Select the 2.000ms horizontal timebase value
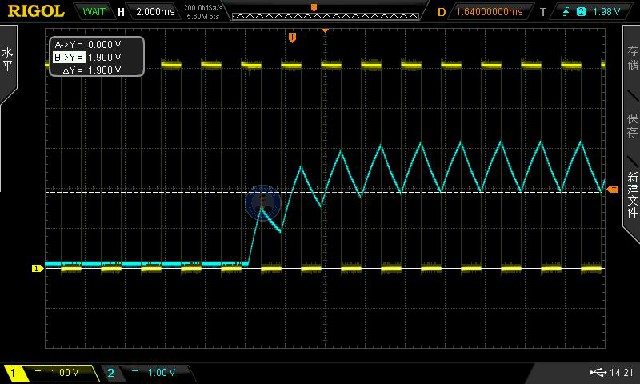The height and width of the screenshot is (384, 640). point(155,12)
